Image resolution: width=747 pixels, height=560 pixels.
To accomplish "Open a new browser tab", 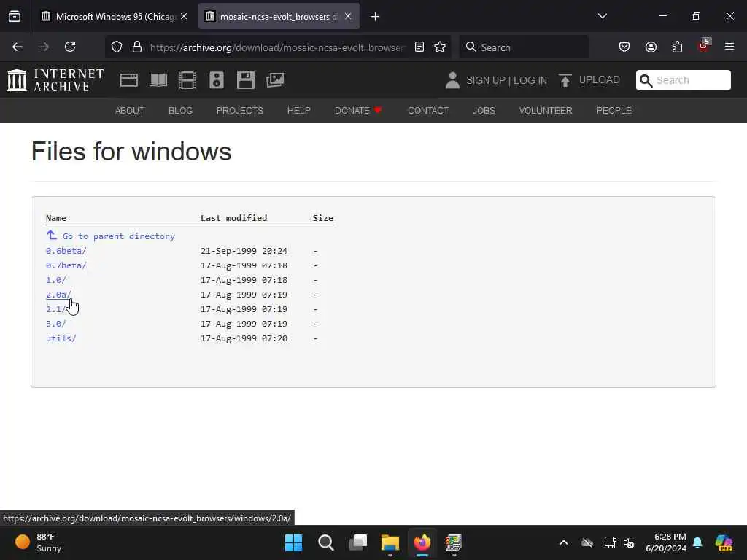I will click(x=376, y=17).
